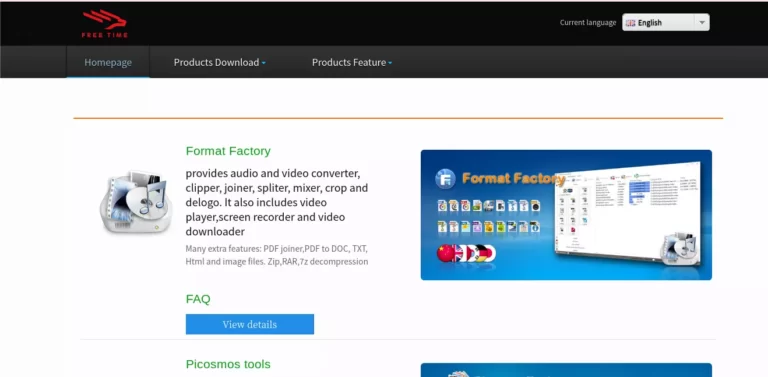Open the Format Factory title link
768x377 pixels.
(x=228, y=151)
